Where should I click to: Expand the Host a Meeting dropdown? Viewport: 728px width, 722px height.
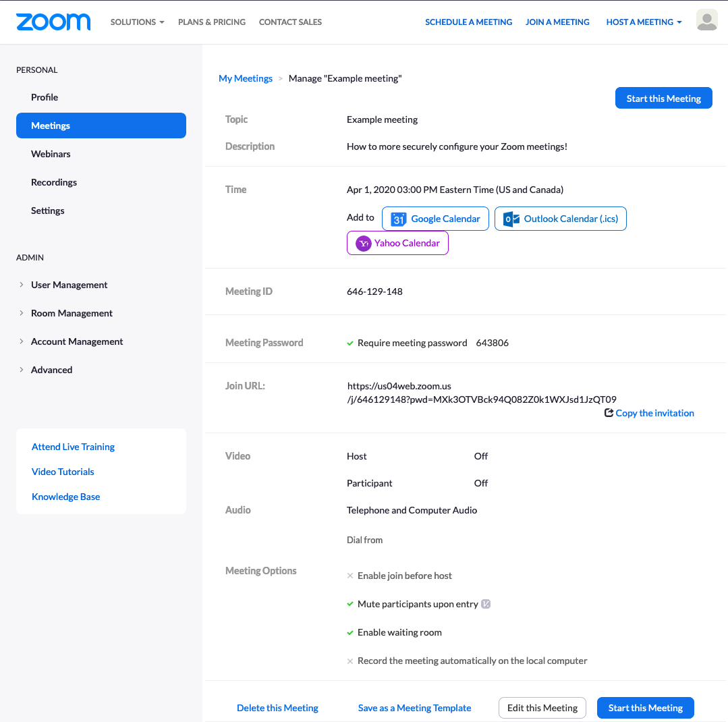click(x=644, y=22)
